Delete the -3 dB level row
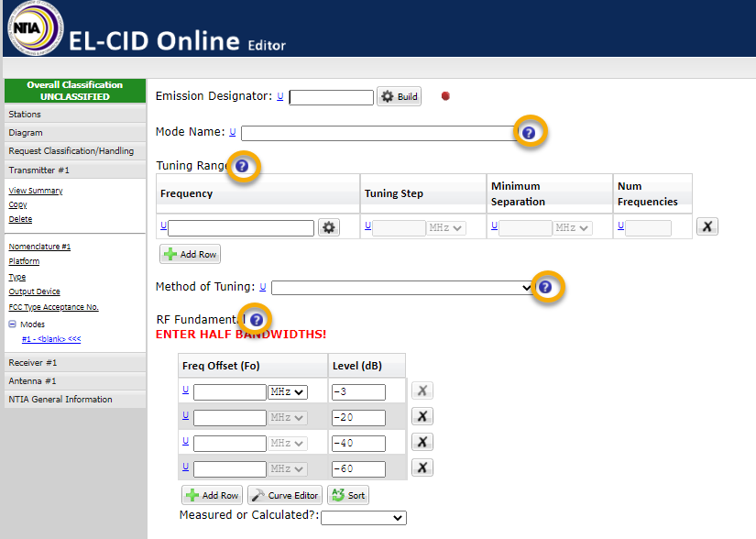Screen dimensions: 756x539 coord(422,390)
